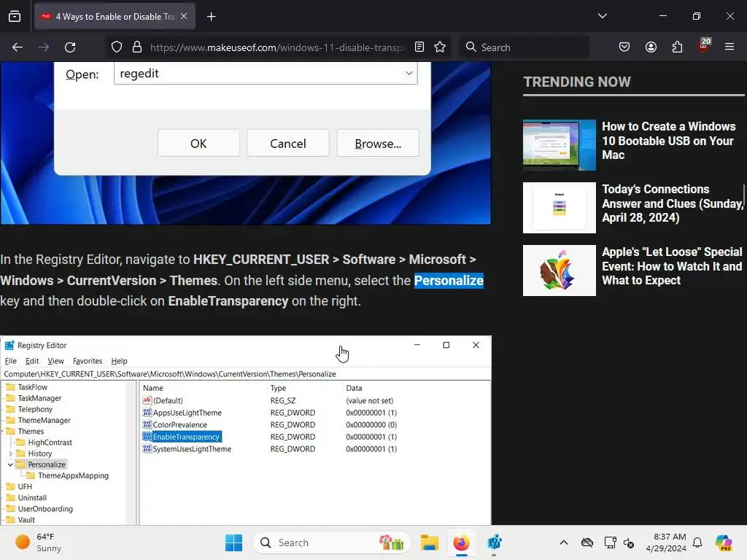747x560 pixels.
Task: Select the UserOnboarding registry key
Action: coord(45,508)
